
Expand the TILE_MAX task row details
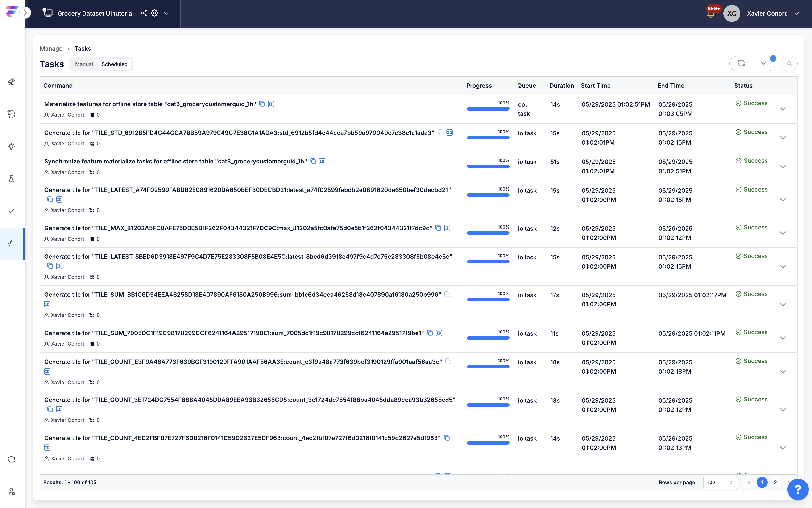point(783,233)
